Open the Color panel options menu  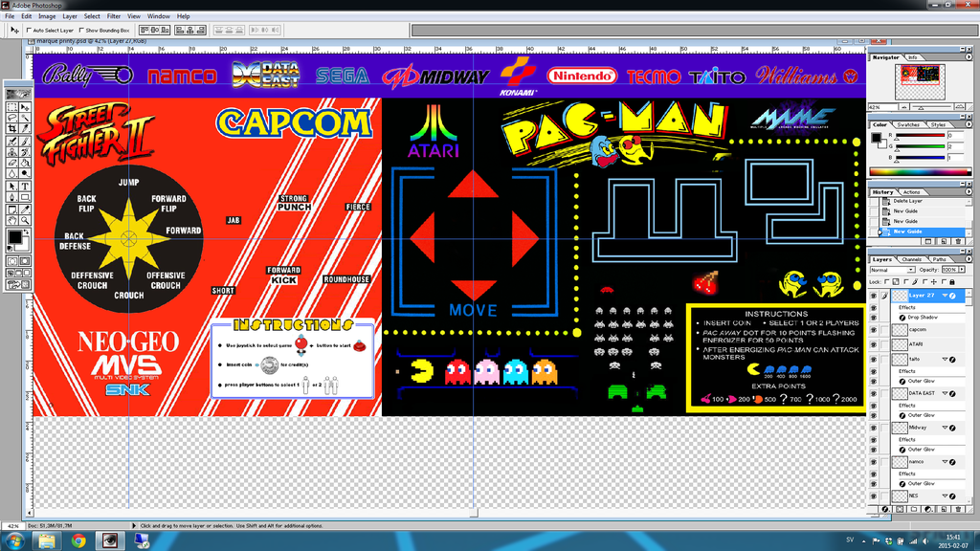[969, 125]
